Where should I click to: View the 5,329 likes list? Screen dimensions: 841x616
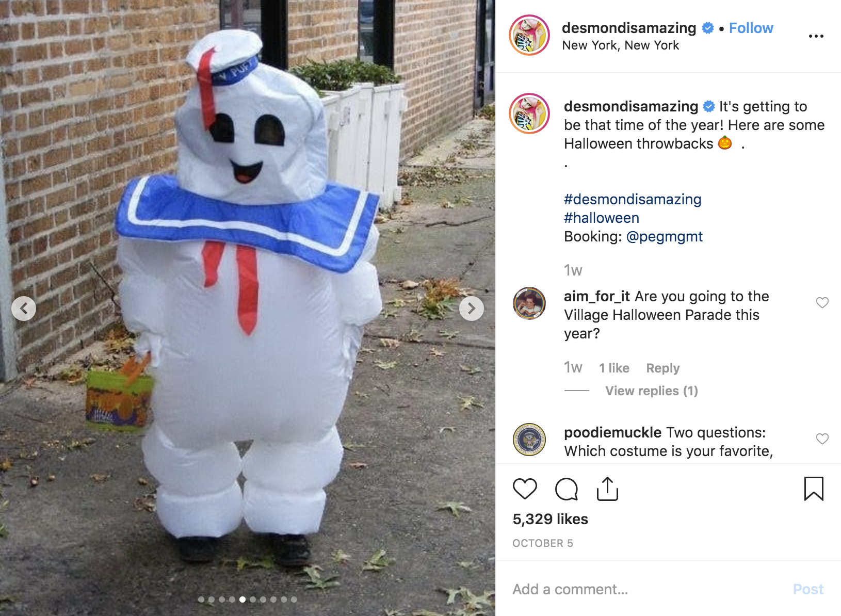[x=550, y=519]
